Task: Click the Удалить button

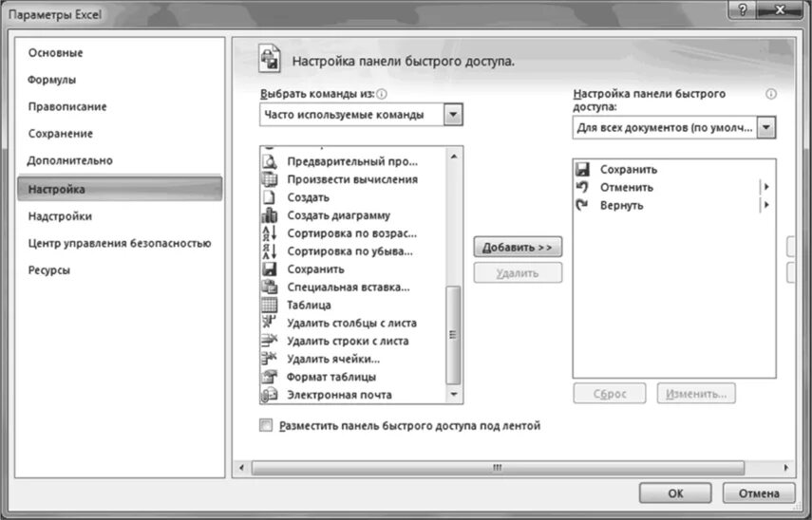Action: (x=518, y=273)
